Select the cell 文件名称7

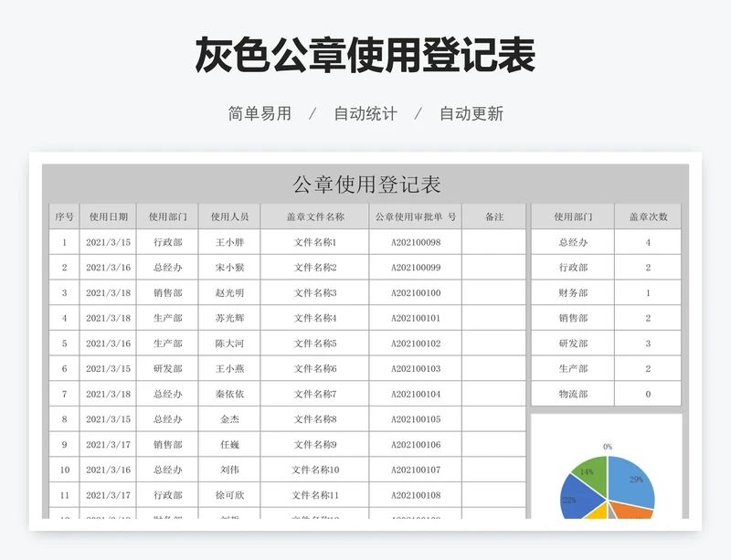[x=315, y=394]
